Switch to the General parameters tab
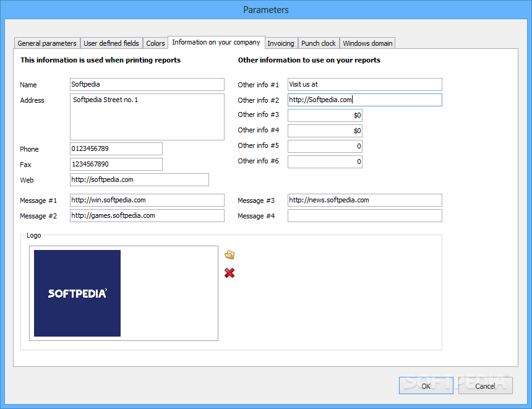The width and height of the screenshot is (532, 409). click(x=47, y=43)
